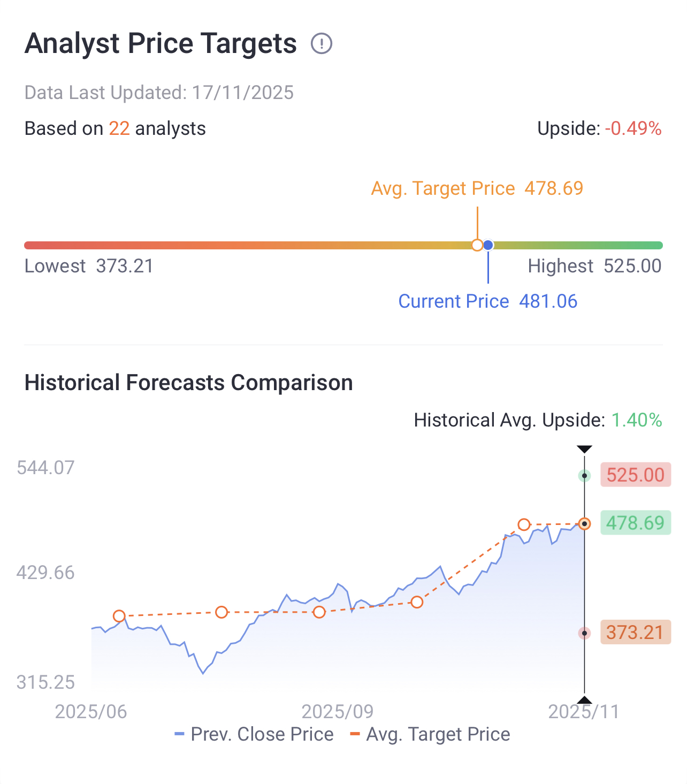Select the second average target price chart point

[x=222, y=612]
